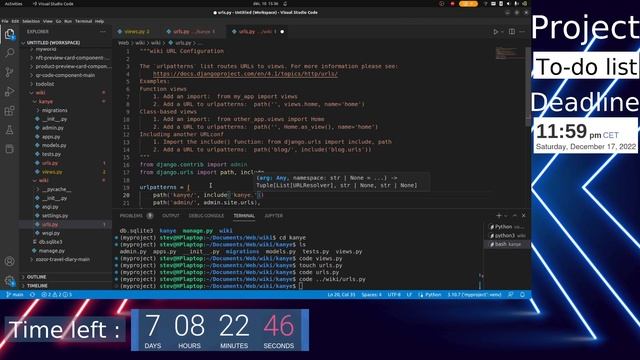Open the Source Control view
Viewport: 640px width, 360px height.
pyautogui.click(x=9, y=72)
